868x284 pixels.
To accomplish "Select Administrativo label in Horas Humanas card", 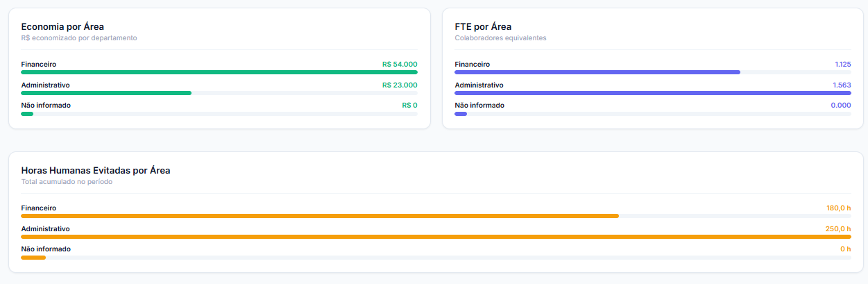I will 45,228.
